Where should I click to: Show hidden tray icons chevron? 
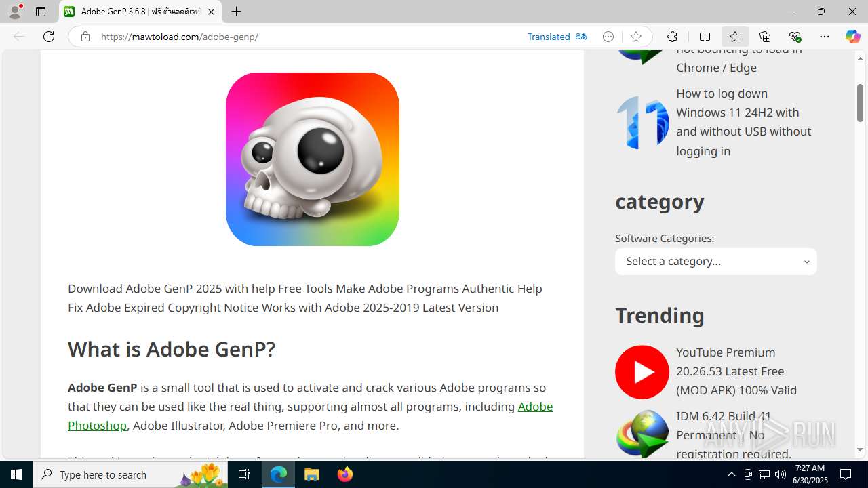[731, 474]
